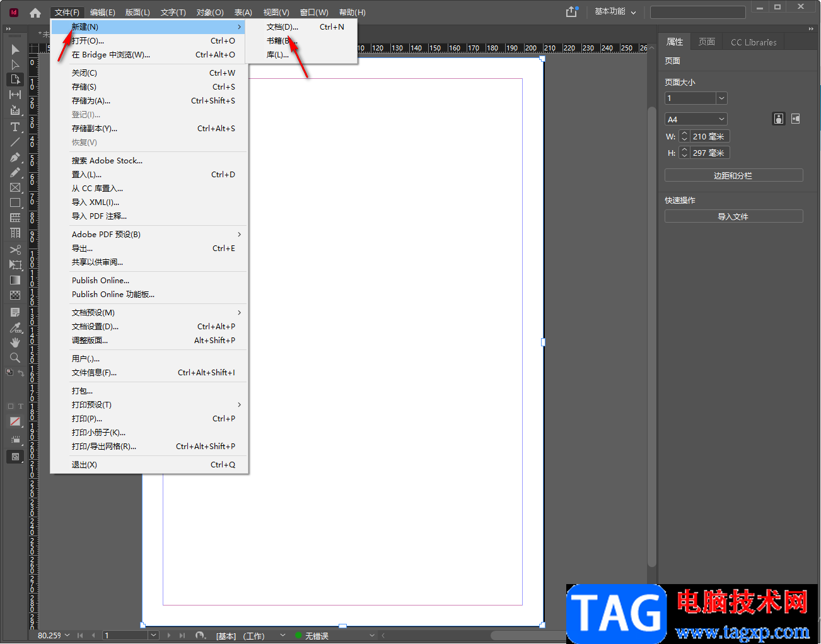Expand the 文档预设(M) submenu
This screenshot has height=644, width=821.
click(x=149, y=312)
